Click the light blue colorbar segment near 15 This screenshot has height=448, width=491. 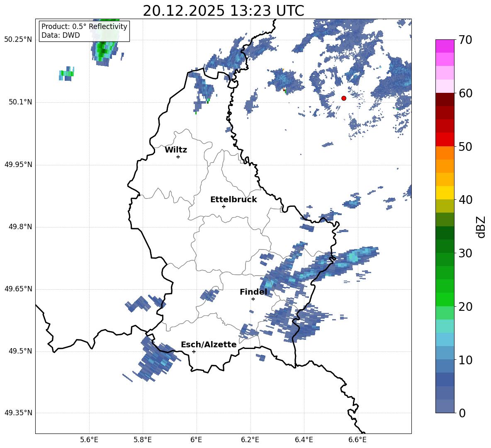pos(445,339)
